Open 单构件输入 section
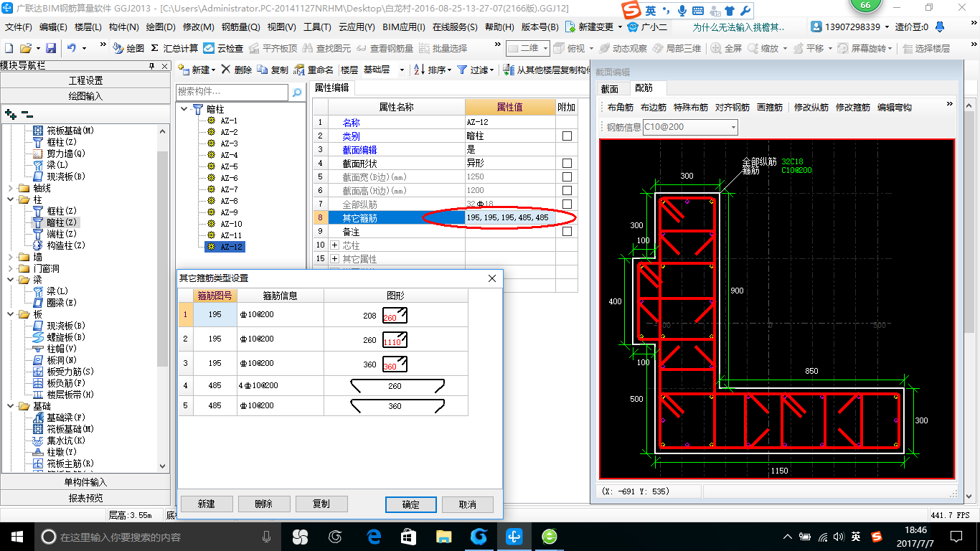This screenshot has height=551, width=980. [85, 482]
